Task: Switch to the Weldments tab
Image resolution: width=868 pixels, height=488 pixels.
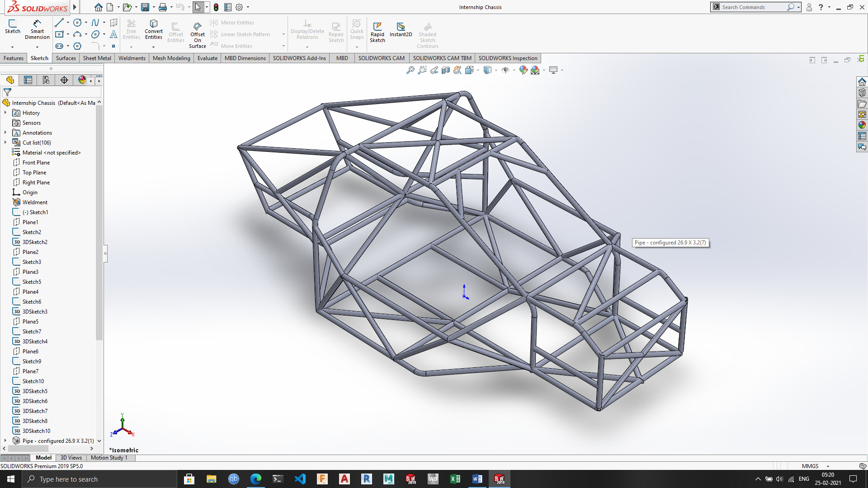Action: pyautogui.click(x=132, y=58)
